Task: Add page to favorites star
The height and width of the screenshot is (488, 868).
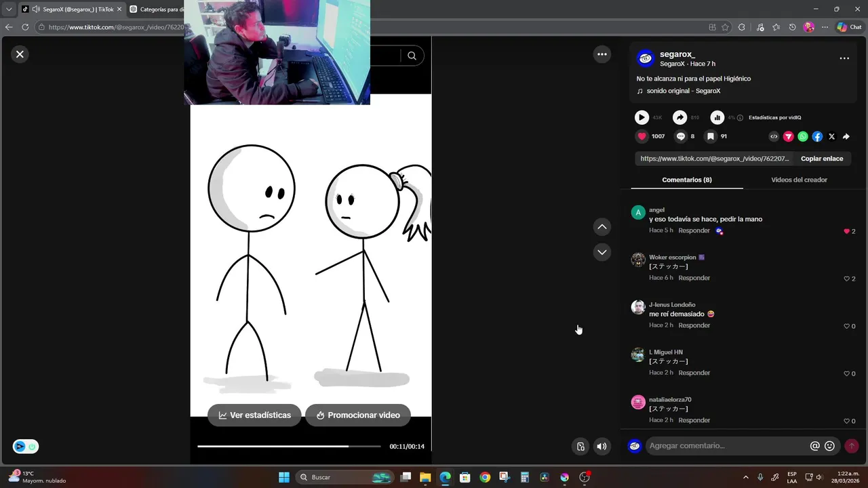Action: (725, 27)
